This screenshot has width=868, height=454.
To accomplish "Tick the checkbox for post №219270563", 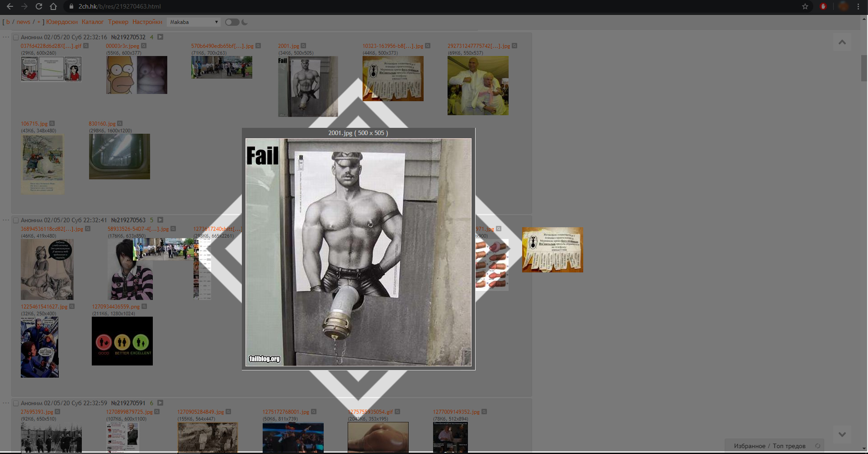I will coord(16,220).
